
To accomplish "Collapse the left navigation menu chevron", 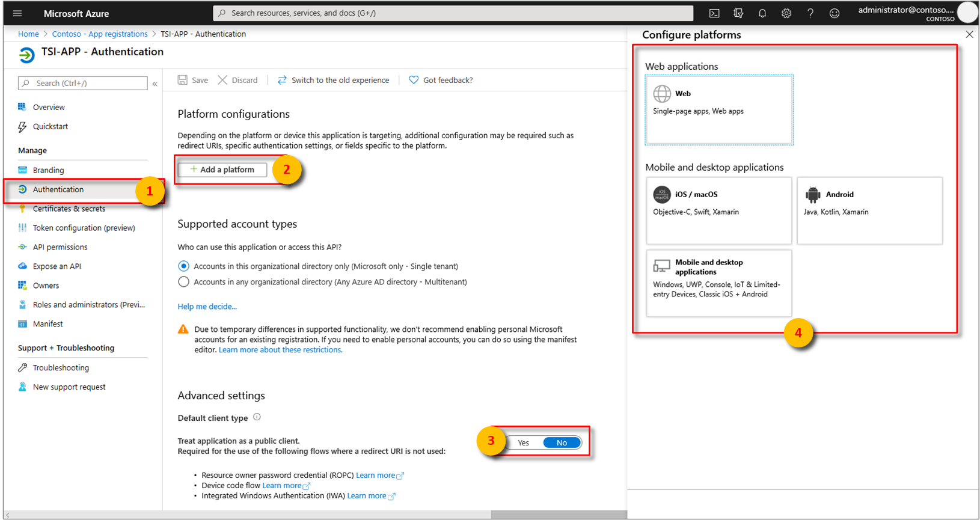I will click(x=155, y=84).
